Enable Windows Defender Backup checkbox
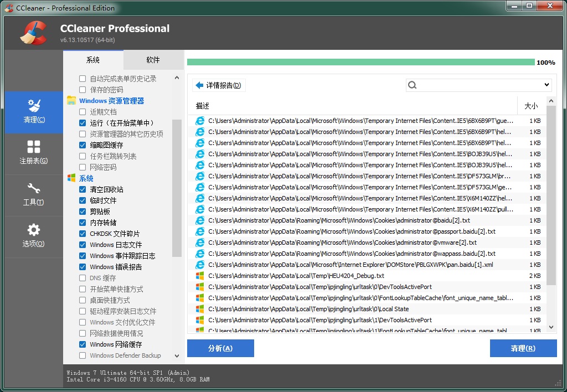The height and width of the screenshot is (392, 567). click(83, 355)
